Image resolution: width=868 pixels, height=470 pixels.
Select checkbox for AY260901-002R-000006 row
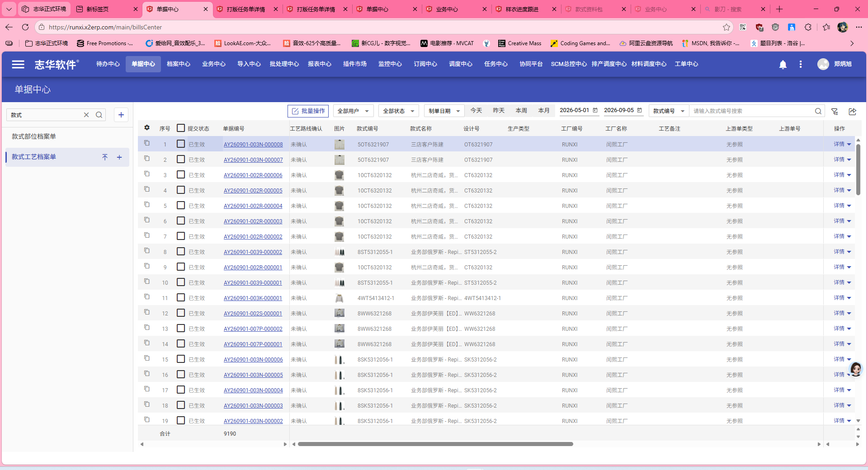181,174
